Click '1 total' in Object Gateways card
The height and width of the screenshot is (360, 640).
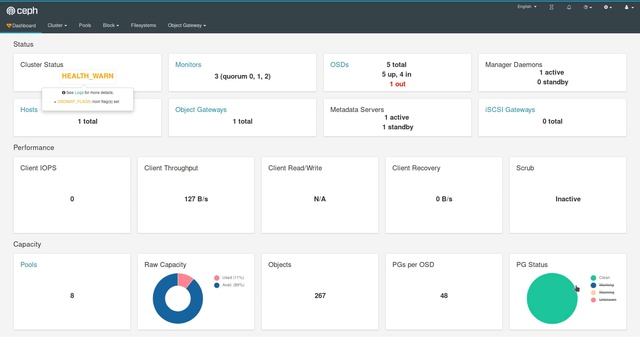(242, 121)
